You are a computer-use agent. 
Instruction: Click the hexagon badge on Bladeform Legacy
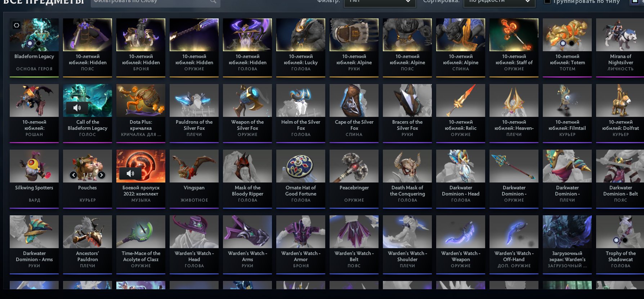17,25
